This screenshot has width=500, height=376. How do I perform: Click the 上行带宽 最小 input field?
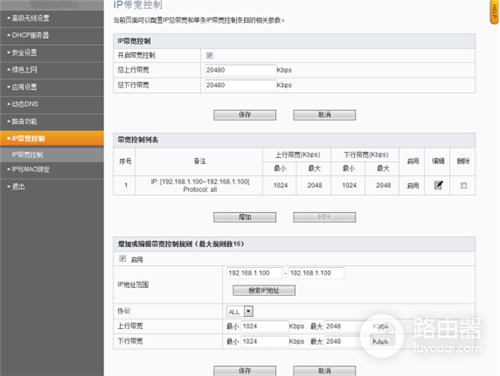(x=265, y=326)
